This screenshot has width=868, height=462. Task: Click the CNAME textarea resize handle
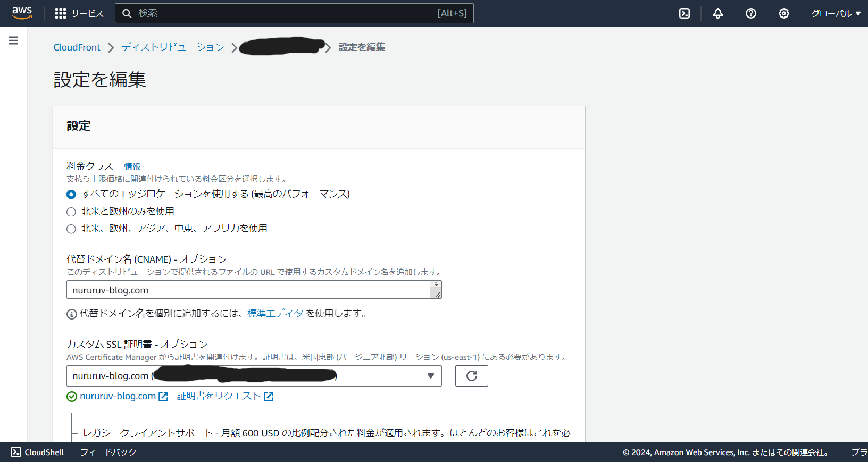pos(437,295)
